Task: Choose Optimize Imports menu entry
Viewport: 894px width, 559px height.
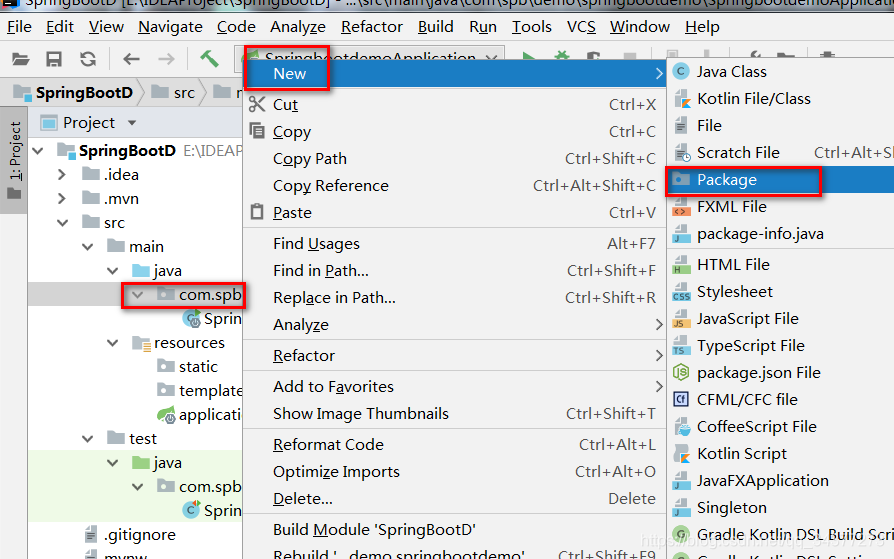Action: (455, 472)
